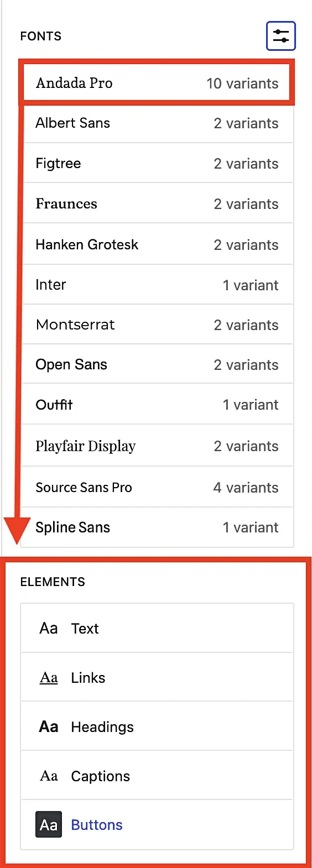Select Source Sans Pro with 4 variants
Screen dimensions: 312x868
(x=157, y=487)
